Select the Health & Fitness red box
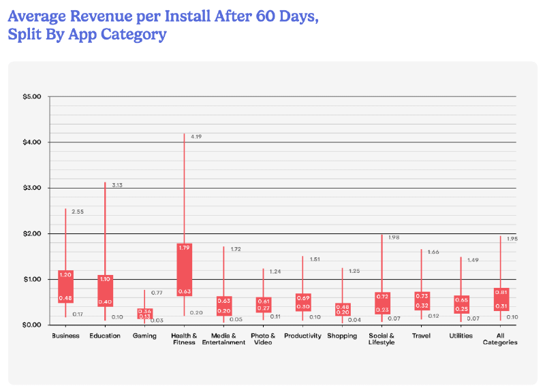Screen dimensions: 545x392 coord(184,269)
